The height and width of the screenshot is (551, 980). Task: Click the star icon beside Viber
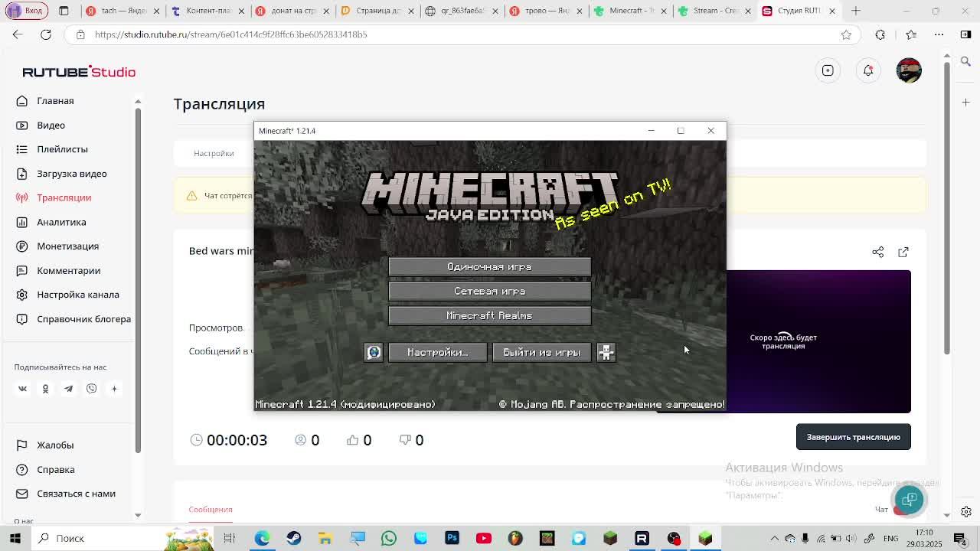tap(114, 389)
